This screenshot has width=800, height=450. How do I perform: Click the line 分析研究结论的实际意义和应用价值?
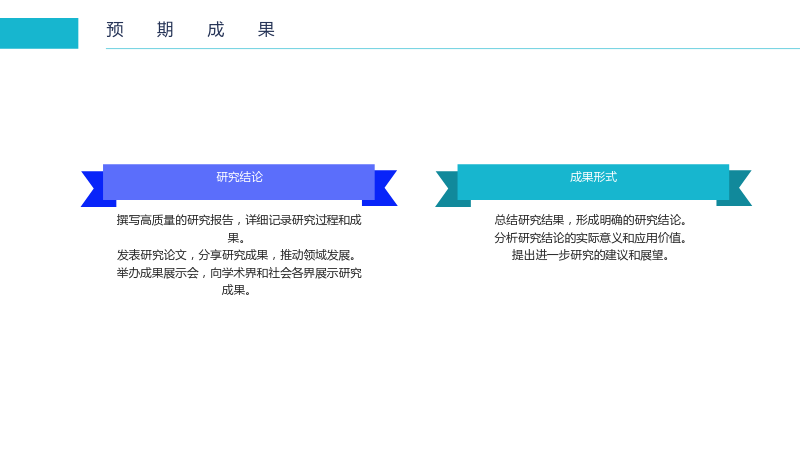pos(591,238)
